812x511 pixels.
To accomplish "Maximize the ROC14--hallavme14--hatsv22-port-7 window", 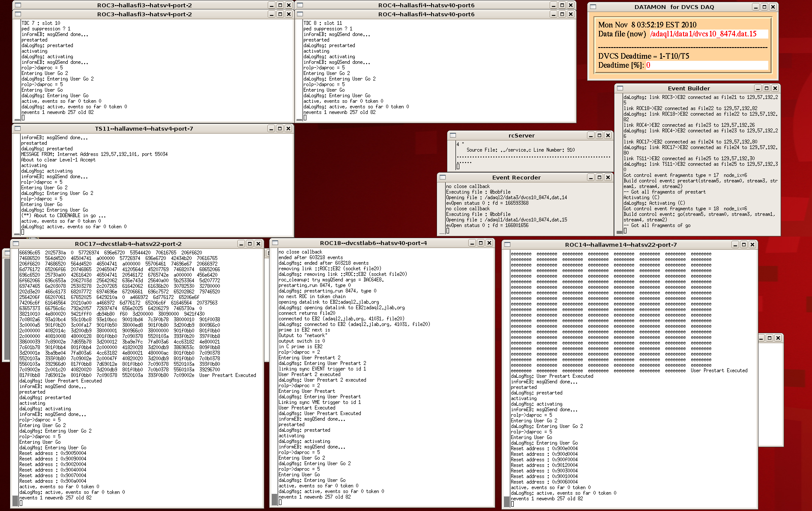I will 744,245.
